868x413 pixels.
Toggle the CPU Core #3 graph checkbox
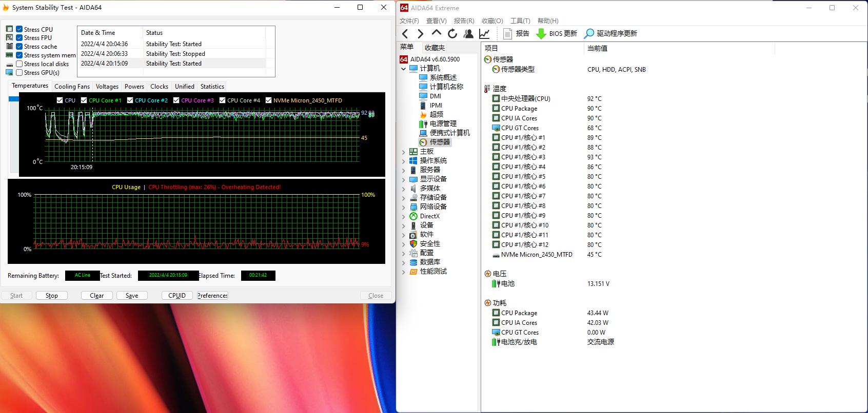coord(176,100)
